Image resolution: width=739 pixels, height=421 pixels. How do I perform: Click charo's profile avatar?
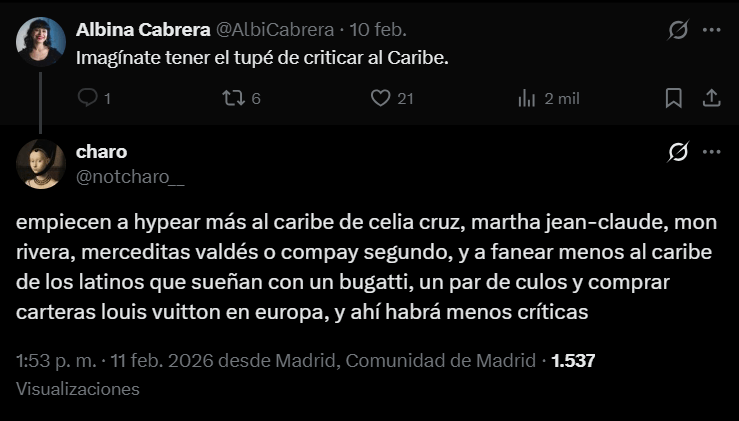click(x=40, y=164)
